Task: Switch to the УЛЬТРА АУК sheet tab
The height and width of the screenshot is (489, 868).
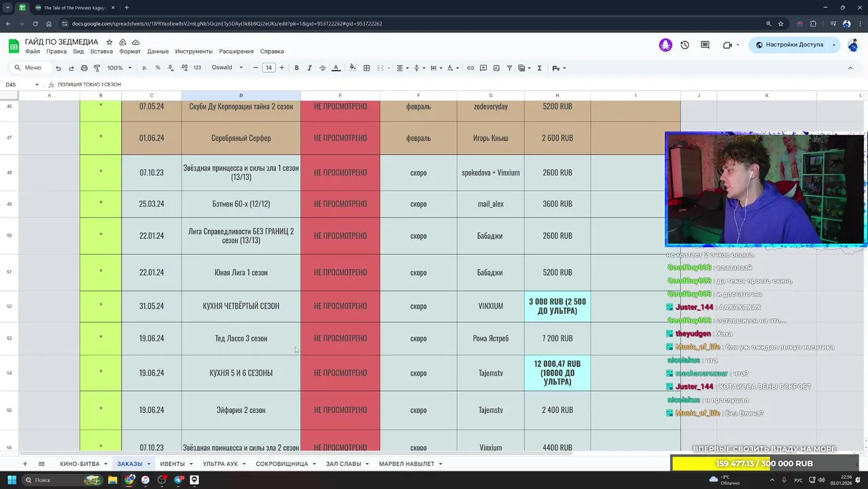Action: [220, 464]
